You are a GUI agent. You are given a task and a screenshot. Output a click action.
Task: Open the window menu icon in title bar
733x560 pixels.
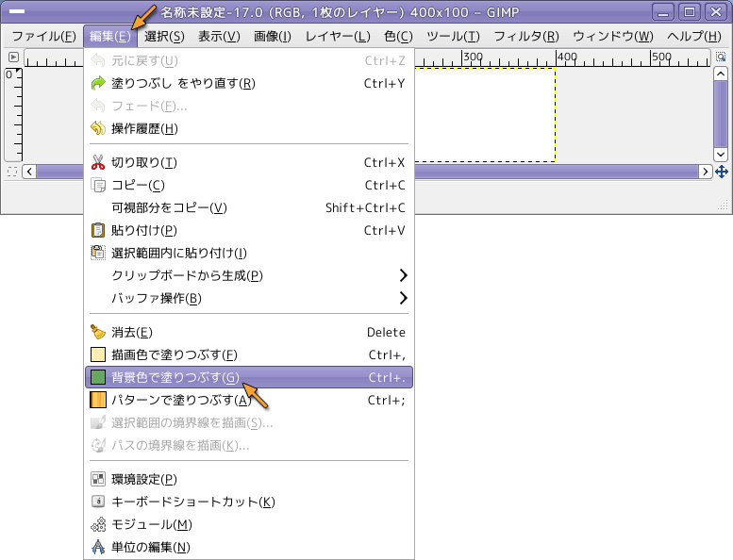[x=17, y=11]
